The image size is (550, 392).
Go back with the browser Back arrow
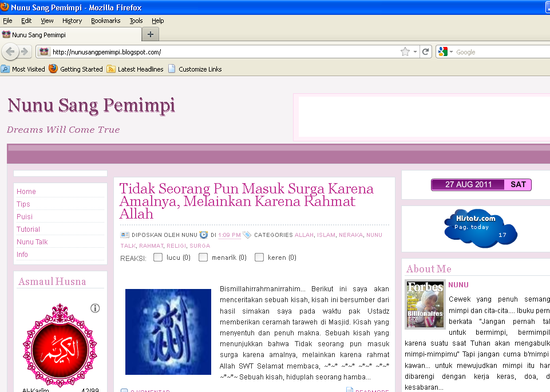(x=10, y=52)
